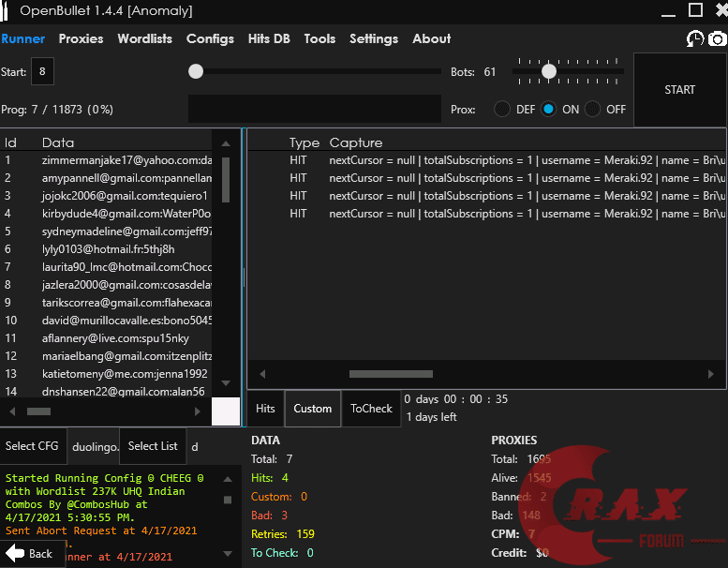Select the DEF proxy mode radio button
728x568 pixels.
pos(503,109)
